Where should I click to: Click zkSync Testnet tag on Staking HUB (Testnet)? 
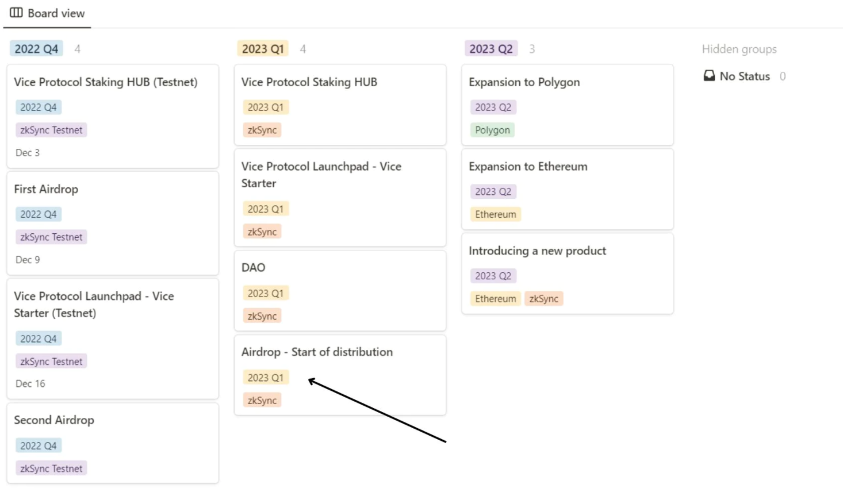[51, 130]
